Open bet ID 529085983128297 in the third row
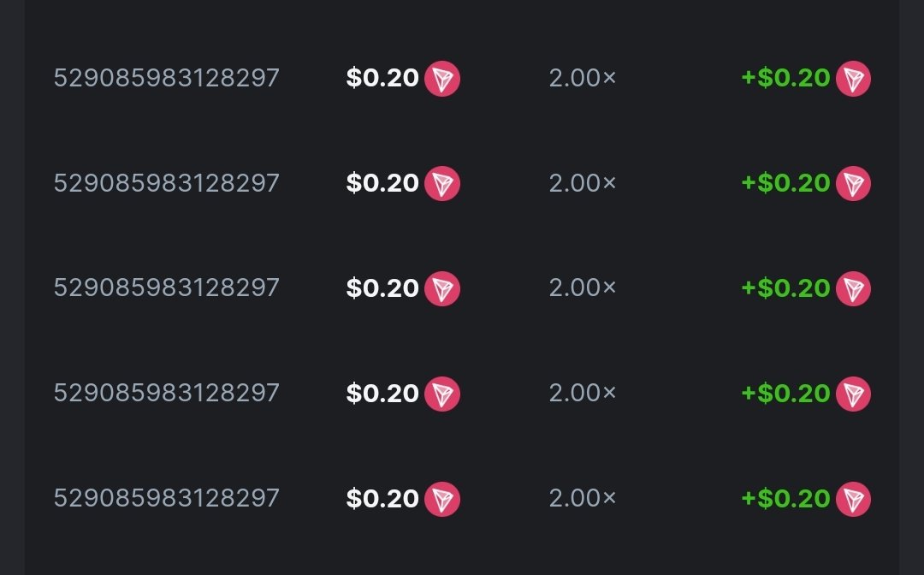Screen dimensions: 924x575 167,288
